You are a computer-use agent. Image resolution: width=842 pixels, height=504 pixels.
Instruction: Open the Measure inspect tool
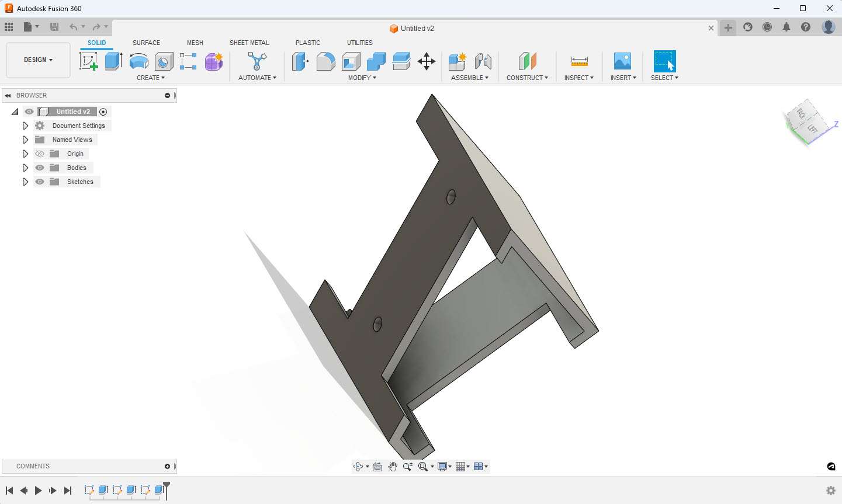579,61
